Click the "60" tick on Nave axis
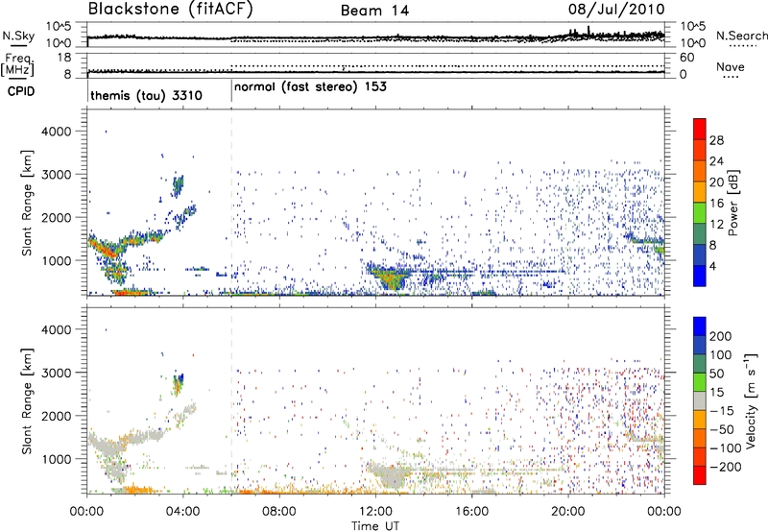Image resolution: width=768 pixels, height=532 pixels. click(687, 58)
